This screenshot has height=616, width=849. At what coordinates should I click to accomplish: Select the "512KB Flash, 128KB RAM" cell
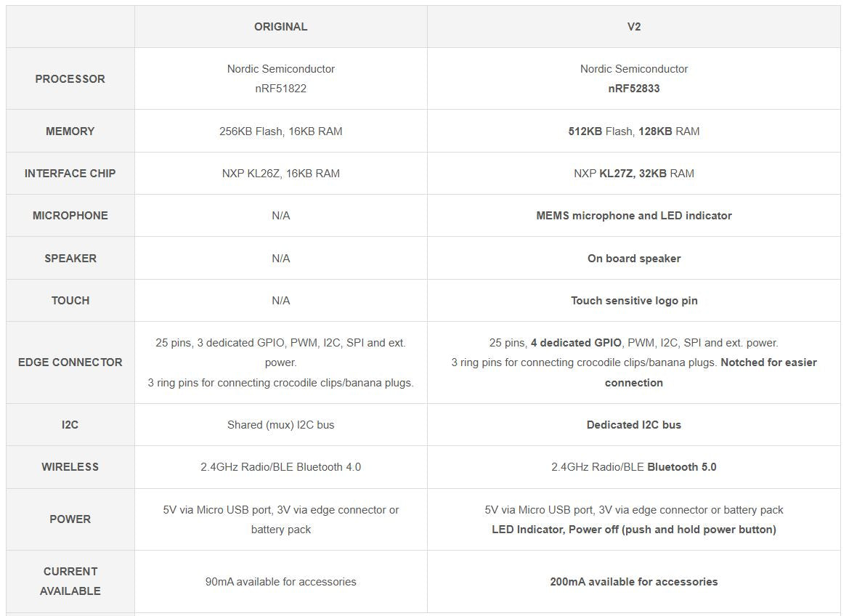pyautogui.click(x=633, y=131)
